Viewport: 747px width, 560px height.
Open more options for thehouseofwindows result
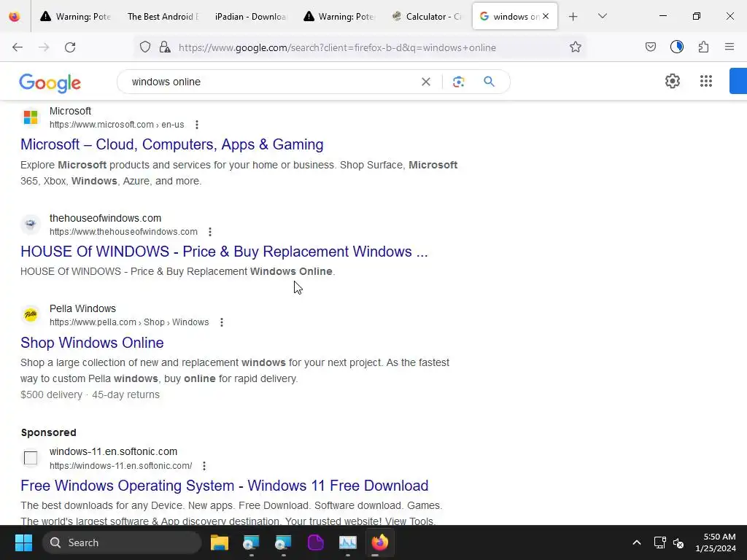(210, 232)
